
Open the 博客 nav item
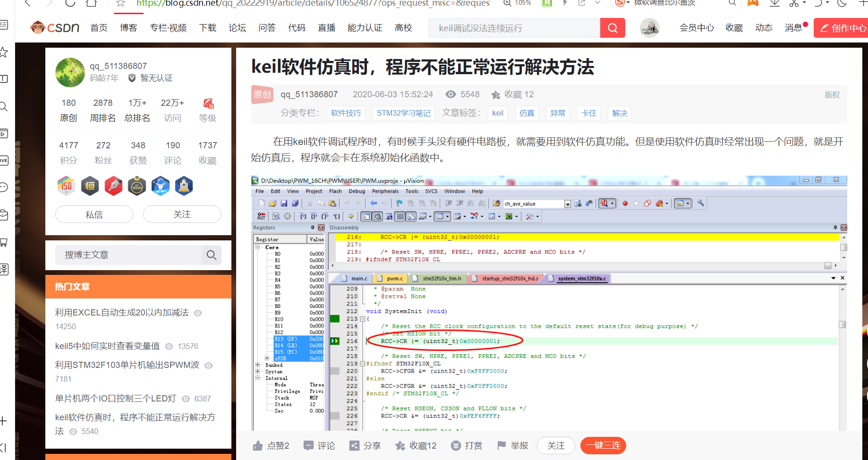coord(128,28)
